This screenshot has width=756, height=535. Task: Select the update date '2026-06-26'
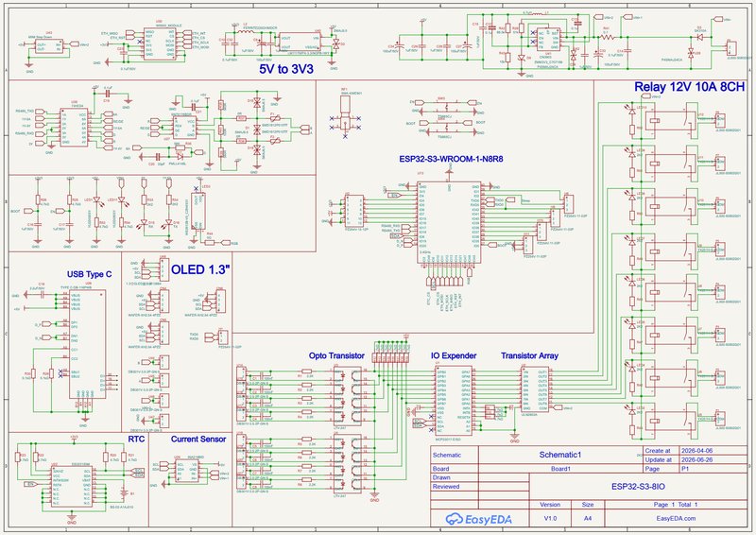(x=696, y=459)
